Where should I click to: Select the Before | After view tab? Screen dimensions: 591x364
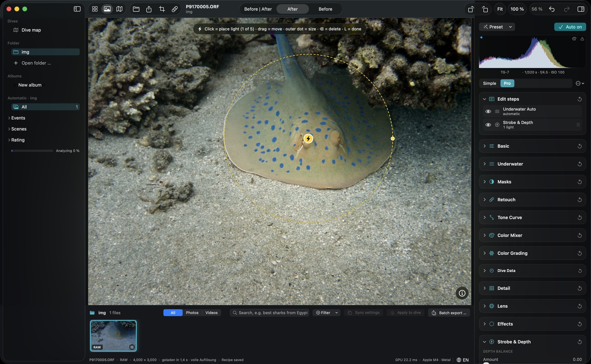(258, 9)
